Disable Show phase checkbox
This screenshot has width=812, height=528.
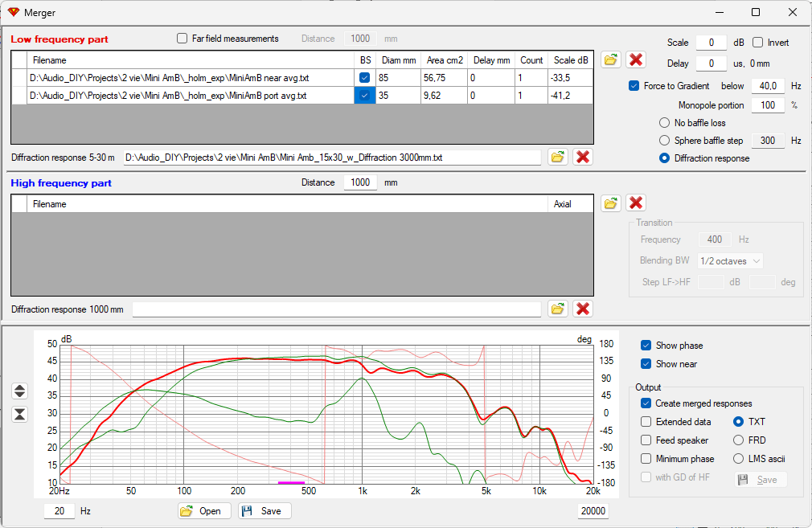[646, 346]
